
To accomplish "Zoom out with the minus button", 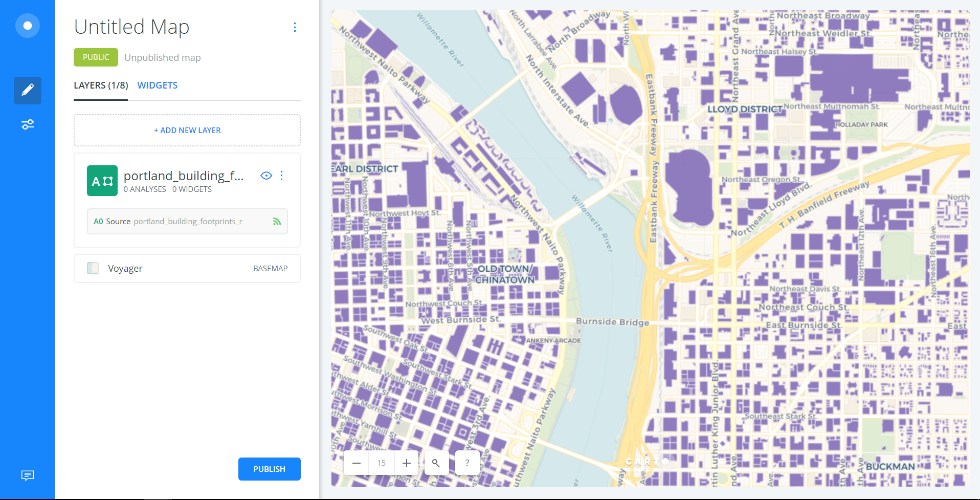I will [x=357, y=463].
